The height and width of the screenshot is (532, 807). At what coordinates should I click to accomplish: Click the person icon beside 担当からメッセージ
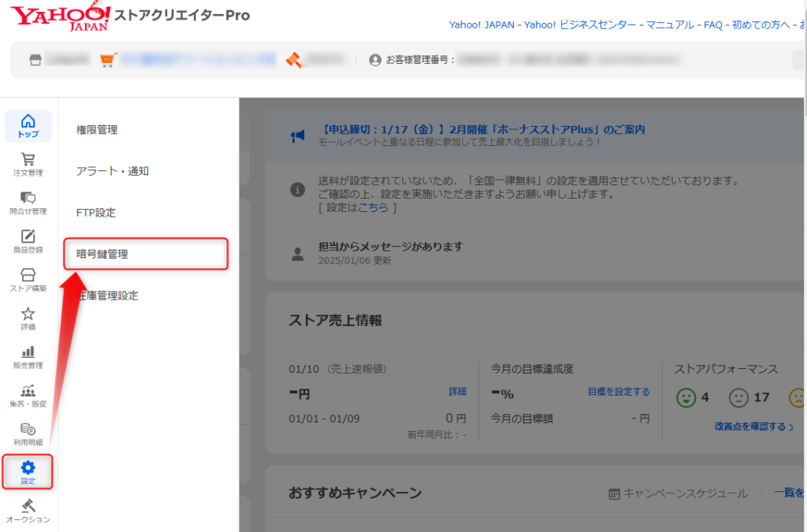pyautogui.click(x=297, y=254)
